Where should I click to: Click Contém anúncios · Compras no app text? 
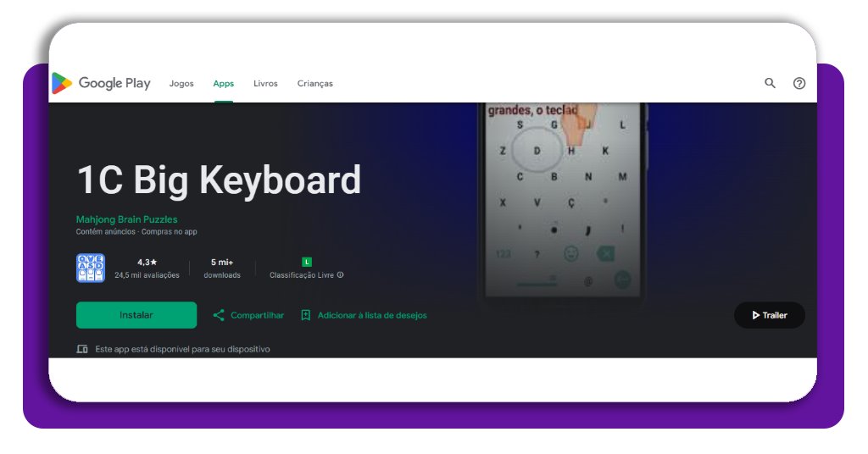tap(136, 232)
